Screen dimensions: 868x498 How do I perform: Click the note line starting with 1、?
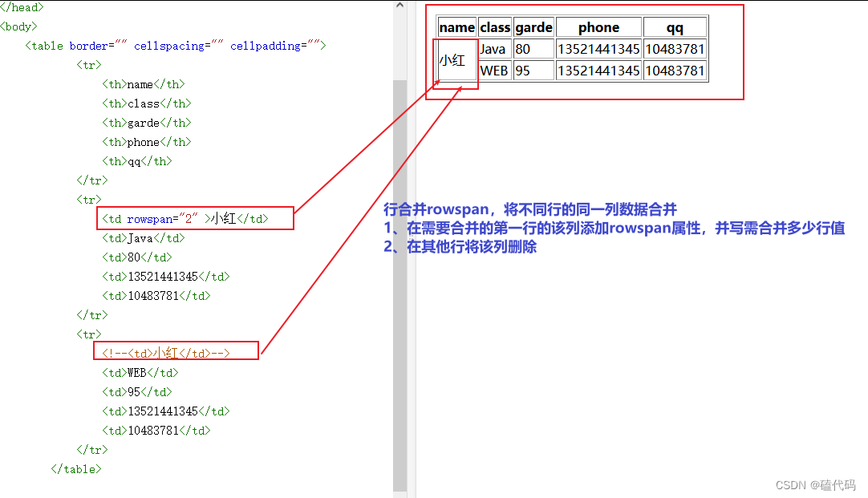[614, 228]
